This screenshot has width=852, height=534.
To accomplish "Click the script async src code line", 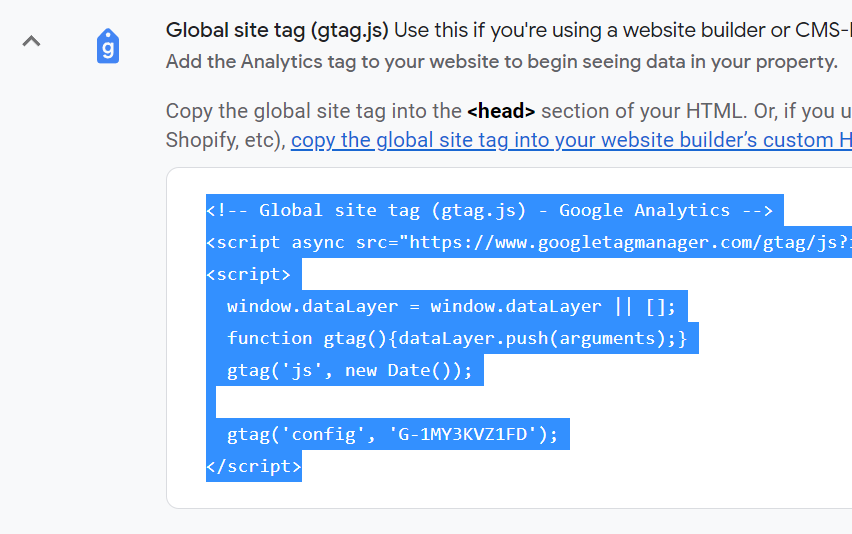I will click(x=529, y=242).
